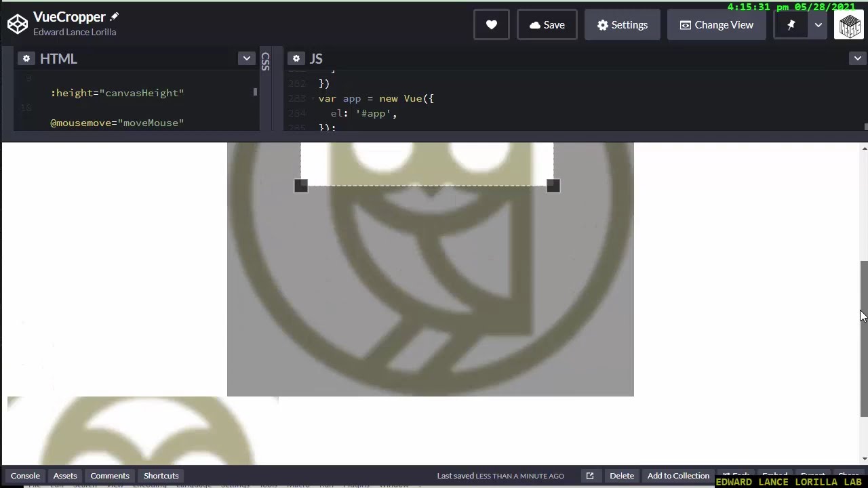Open Edward Lance Lorilla's profile link

click(x=75, y=33)
